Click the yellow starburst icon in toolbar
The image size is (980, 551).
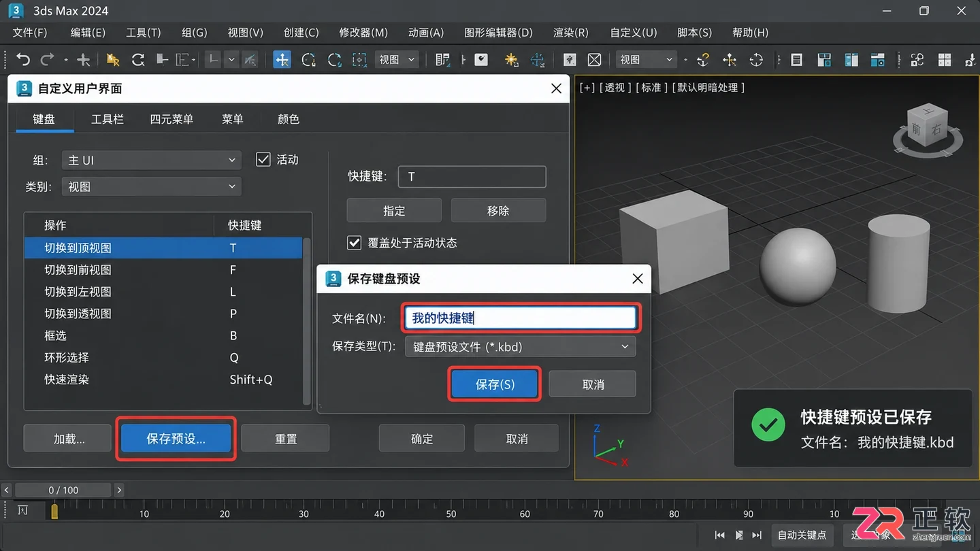pos(511,60)
